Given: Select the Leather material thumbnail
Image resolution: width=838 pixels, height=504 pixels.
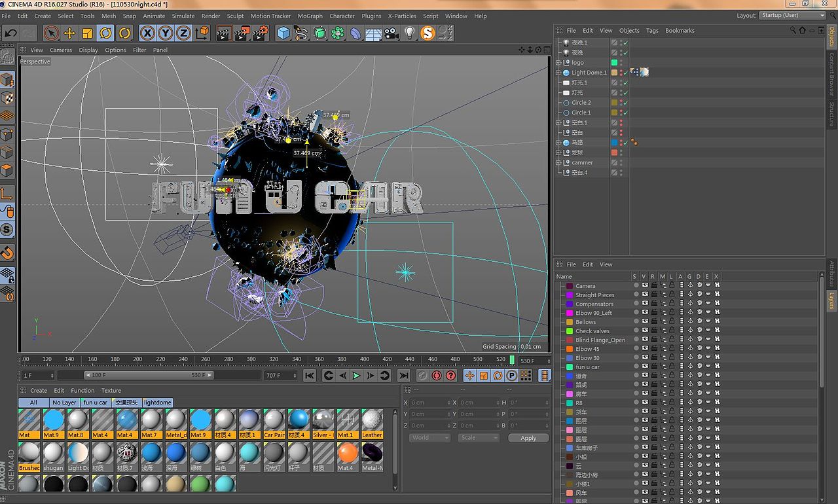Looking at the screenshot, I should (373, 423).
